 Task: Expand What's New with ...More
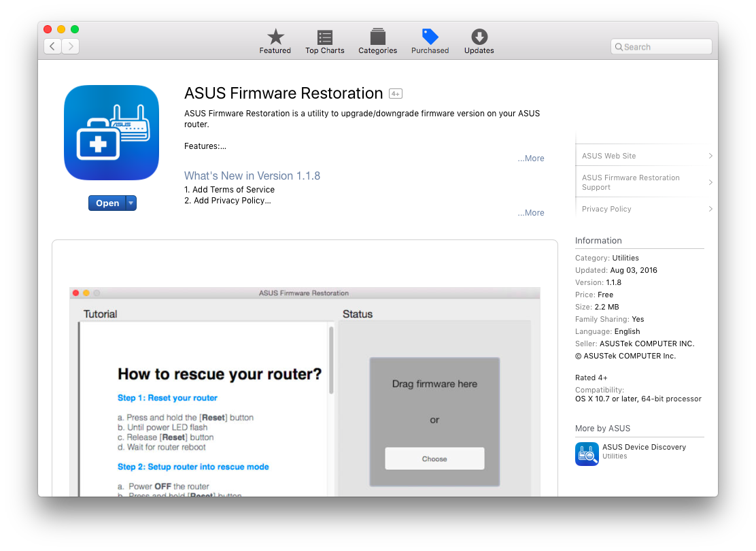[x=531, y=213]
